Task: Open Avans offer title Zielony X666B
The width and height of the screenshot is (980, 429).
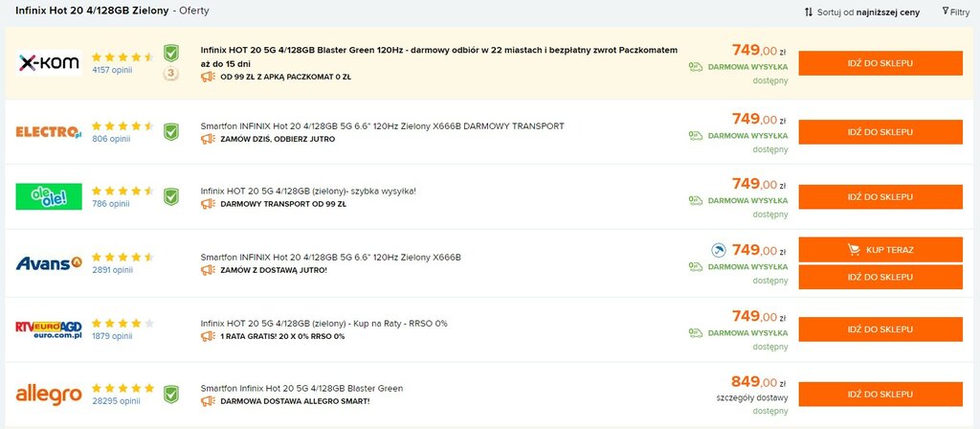Action: tap(330, 257)
